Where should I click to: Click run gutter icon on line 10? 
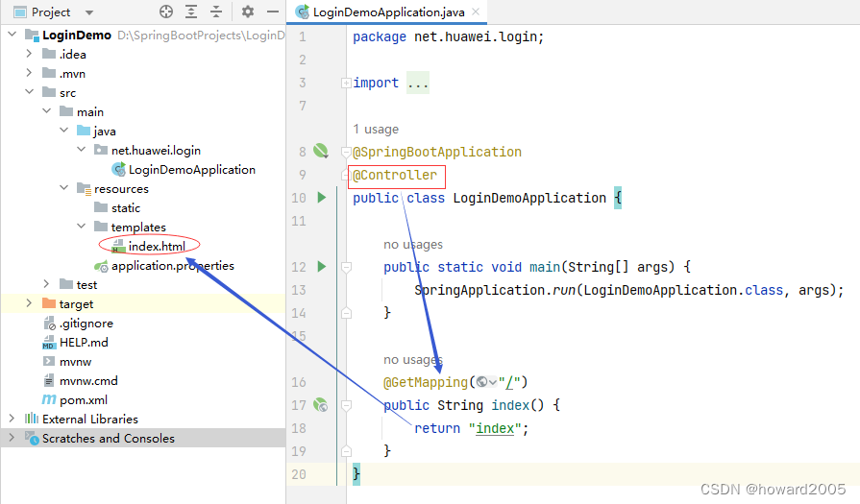click(322, 197)
